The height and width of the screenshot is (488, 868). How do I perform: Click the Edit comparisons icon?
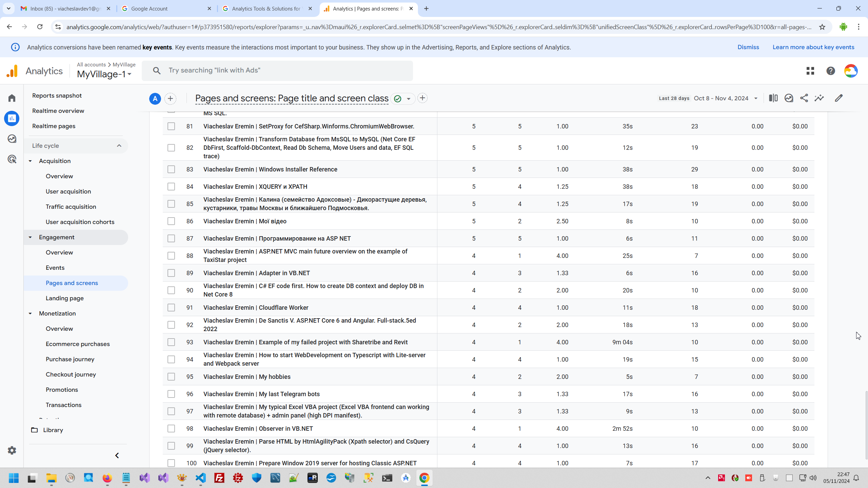773,98
